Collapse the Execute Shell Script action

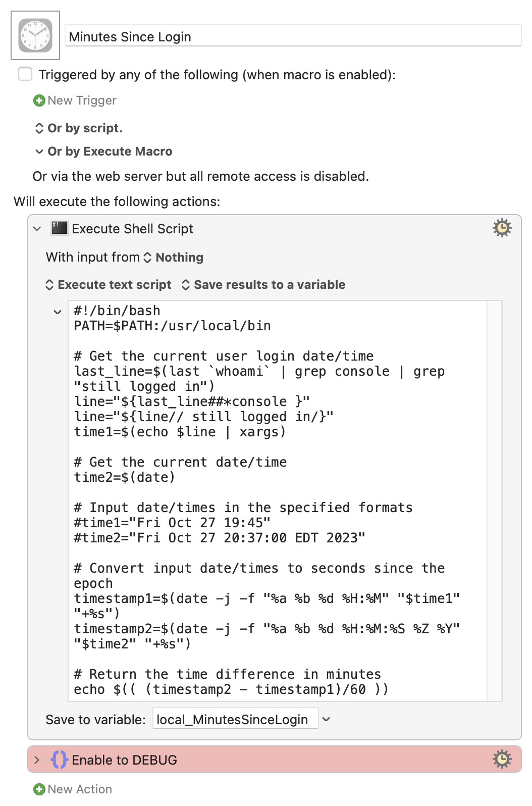37,229
